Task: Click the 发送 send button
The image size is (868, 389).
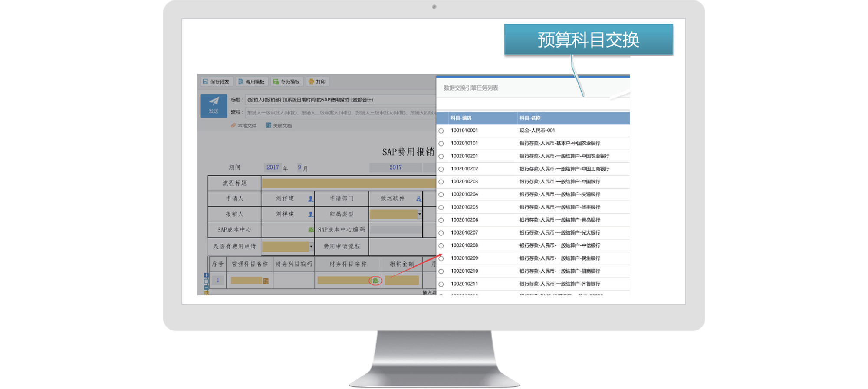Action: click(214, 105)
